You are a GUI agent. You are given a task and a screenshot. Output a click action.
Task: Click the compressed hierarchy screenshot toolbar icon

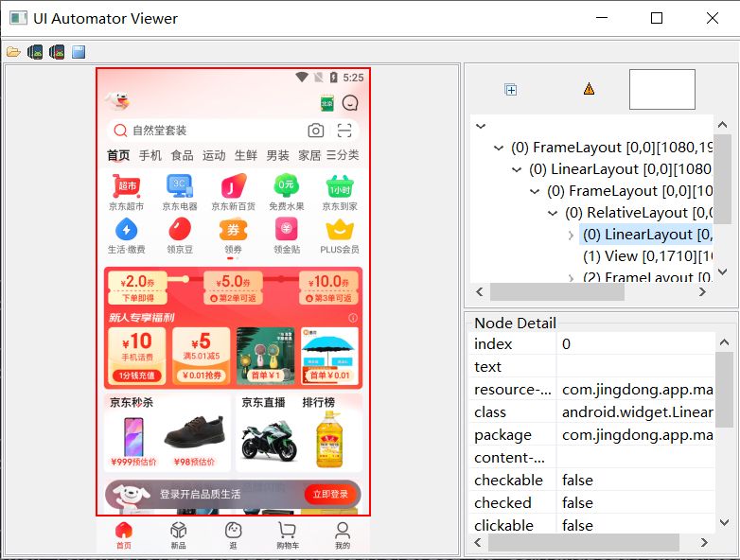(x=57, y=51)
